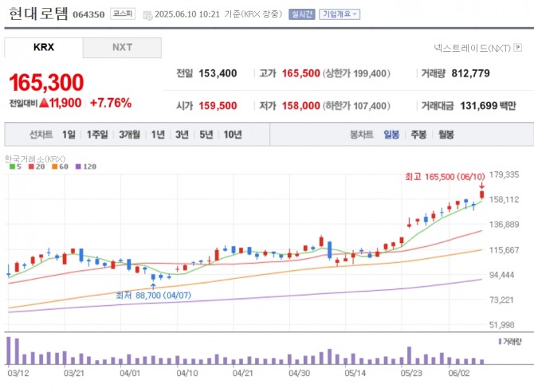Image resolution: width=534 pixels, height=392 pixels.
Task: Click the green 5-day moving average swatch
Action: click(x=12, y=167)
